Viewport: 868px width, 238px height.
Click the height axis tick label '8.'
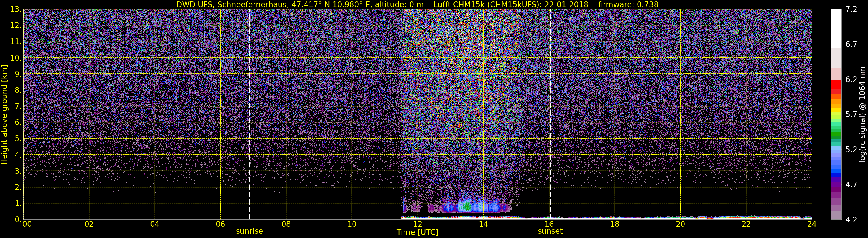[18, 90]
